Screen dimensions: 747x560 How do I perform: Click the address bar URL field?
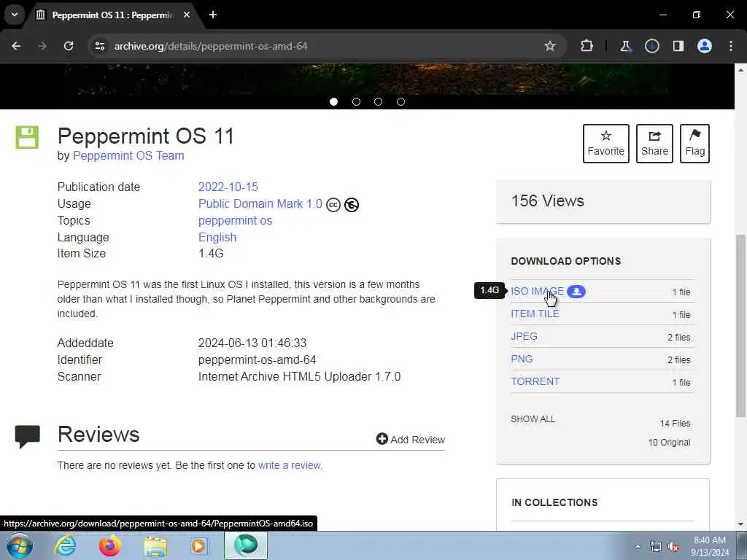coord(326,46)
